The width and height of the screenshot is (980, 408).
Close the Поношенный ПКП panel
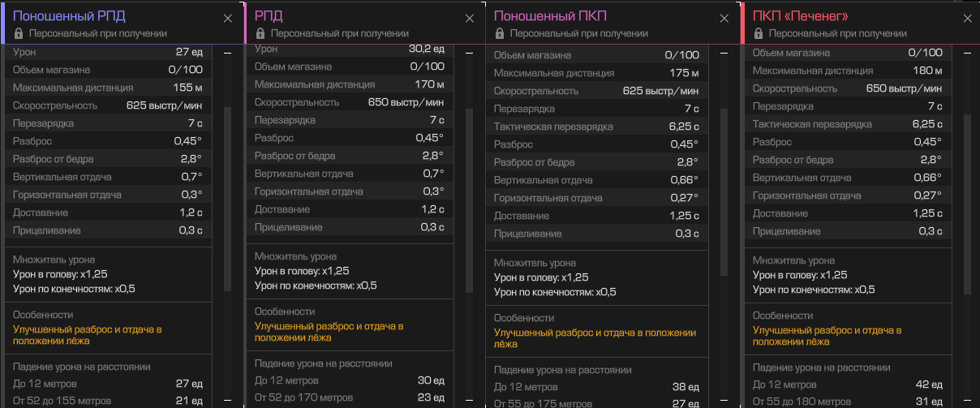click(x=724, y=18)
